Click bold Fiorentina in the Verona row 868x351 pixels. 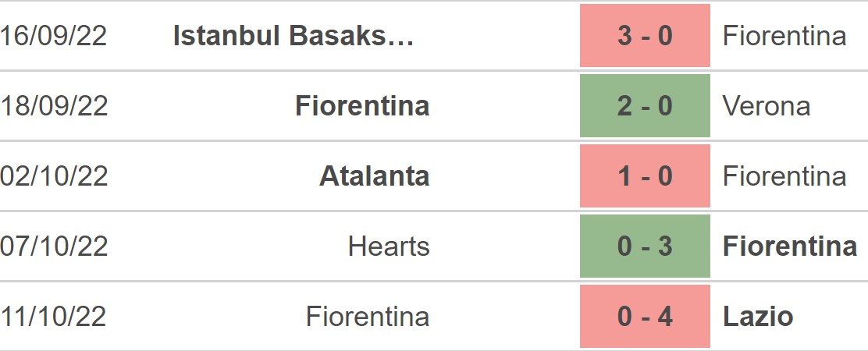click(x=362, y=106)
